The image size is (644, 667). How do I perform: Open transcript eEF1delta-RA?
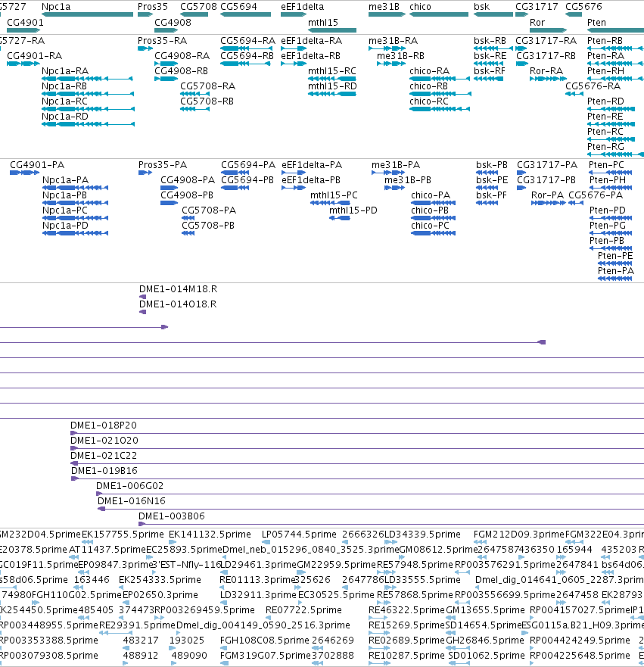click(311, 41)
